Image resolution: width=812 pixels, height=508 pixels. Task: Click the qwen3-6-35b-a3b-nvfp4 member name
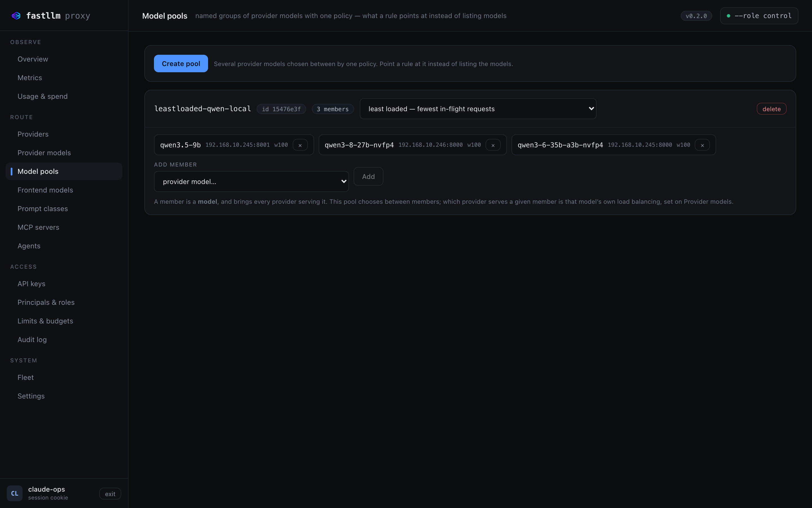(560, 145)
